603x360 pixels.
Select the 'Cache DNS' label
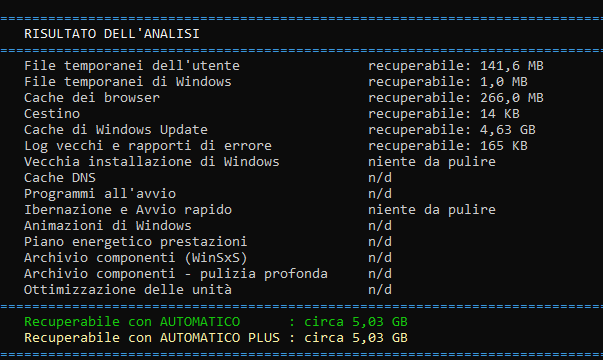(x=60, y=178)
